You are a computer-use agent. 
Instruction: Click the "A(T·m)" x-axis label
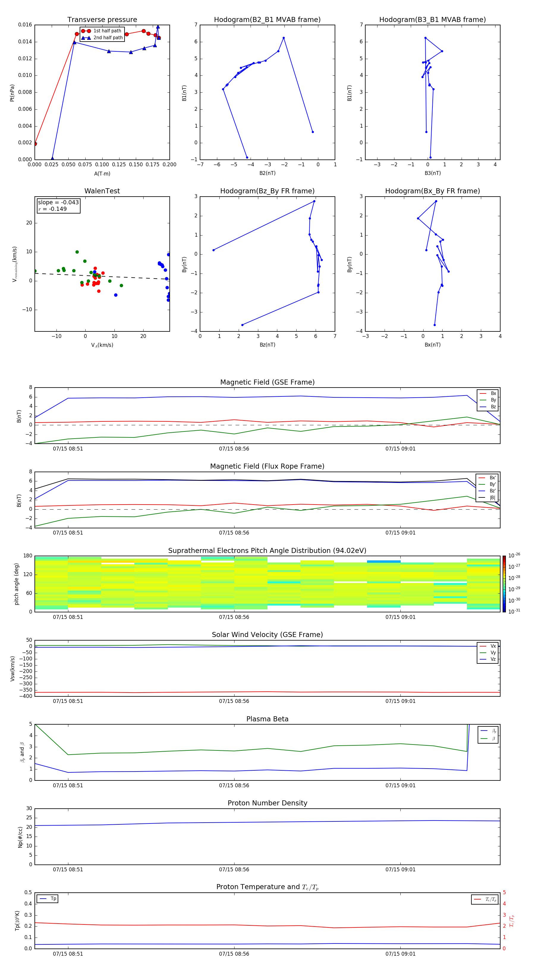102,173
